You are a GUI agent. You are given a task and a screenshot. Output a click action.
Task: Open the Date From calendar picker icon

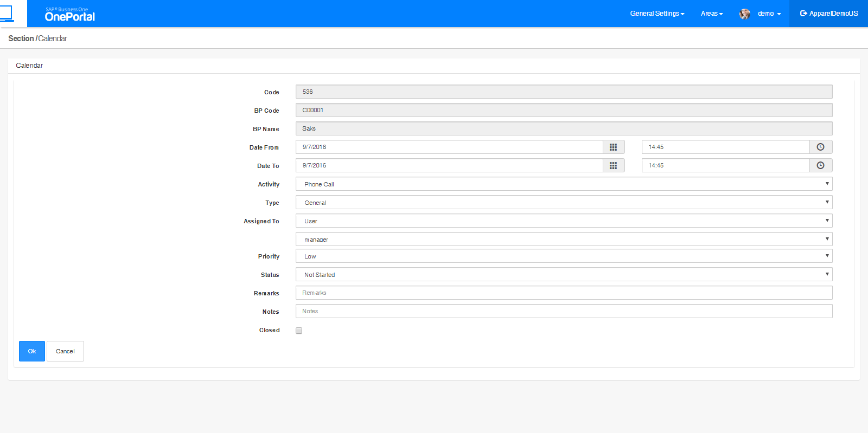(613, 147)
